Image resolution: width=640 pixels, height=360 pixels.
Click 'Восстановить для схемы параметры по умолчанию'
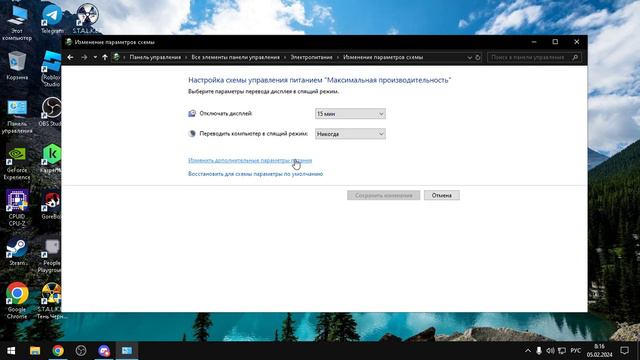[256, 174]
